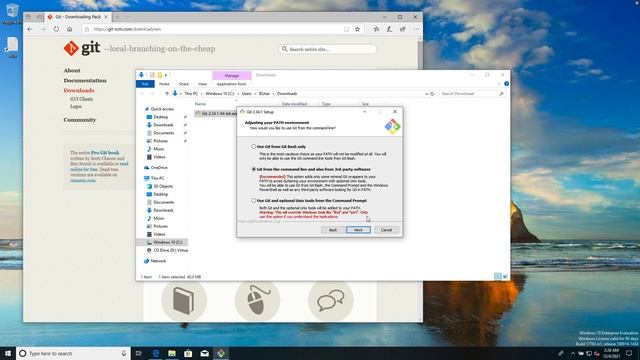Click Back in Git Setup

coord(333,230)
